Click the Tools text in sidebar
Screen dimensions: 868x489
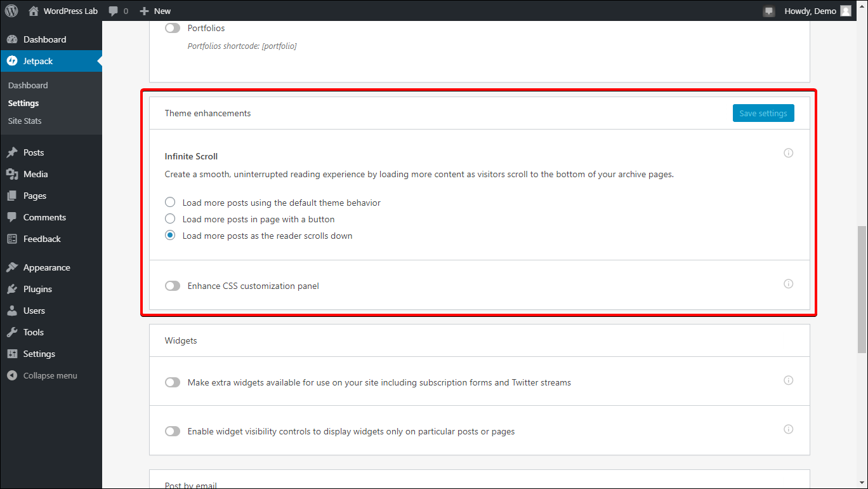pyautogui.click(x=34, y=332)
